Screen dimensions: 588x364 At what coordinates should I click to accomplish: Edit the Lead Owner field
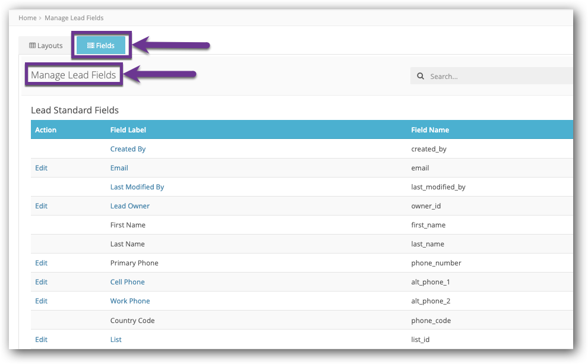point(41,205)
